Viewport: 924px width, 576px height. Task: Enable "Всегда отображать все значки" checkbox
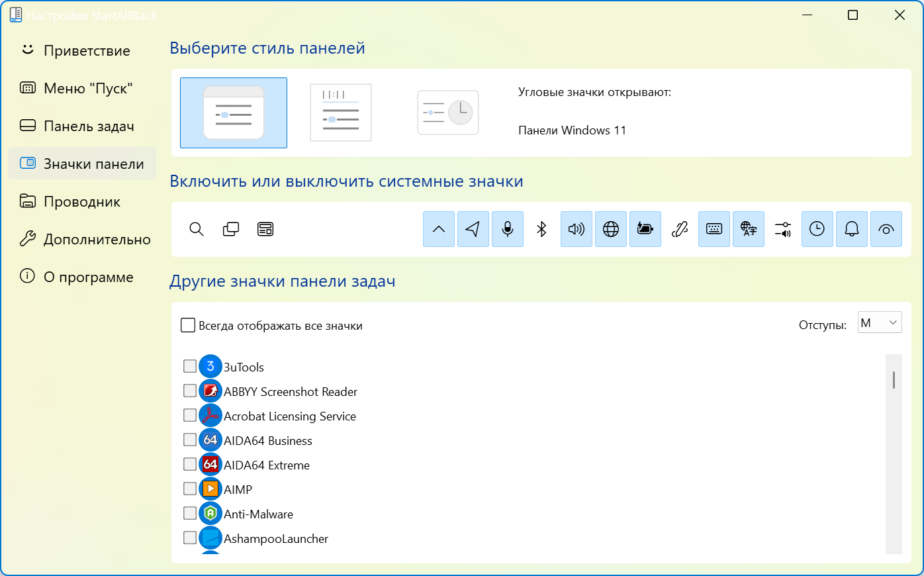[189, 325]
